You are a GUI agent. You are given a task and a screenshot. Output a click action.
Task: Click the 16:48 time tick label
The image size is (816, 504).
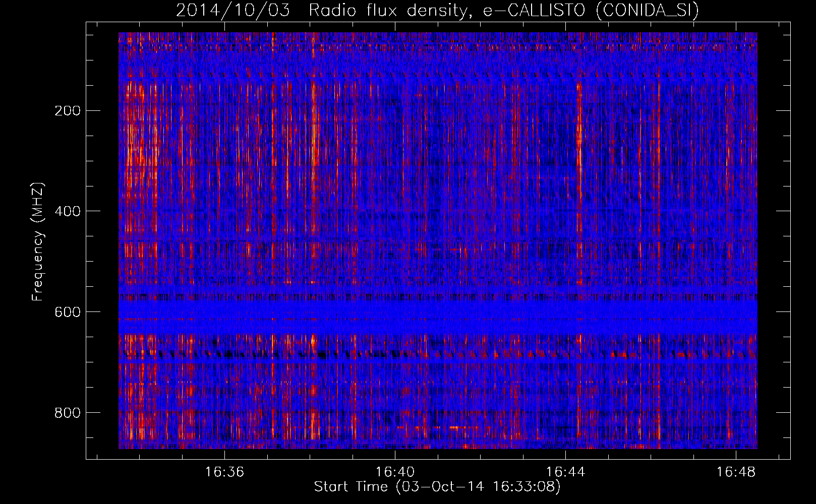736,472
